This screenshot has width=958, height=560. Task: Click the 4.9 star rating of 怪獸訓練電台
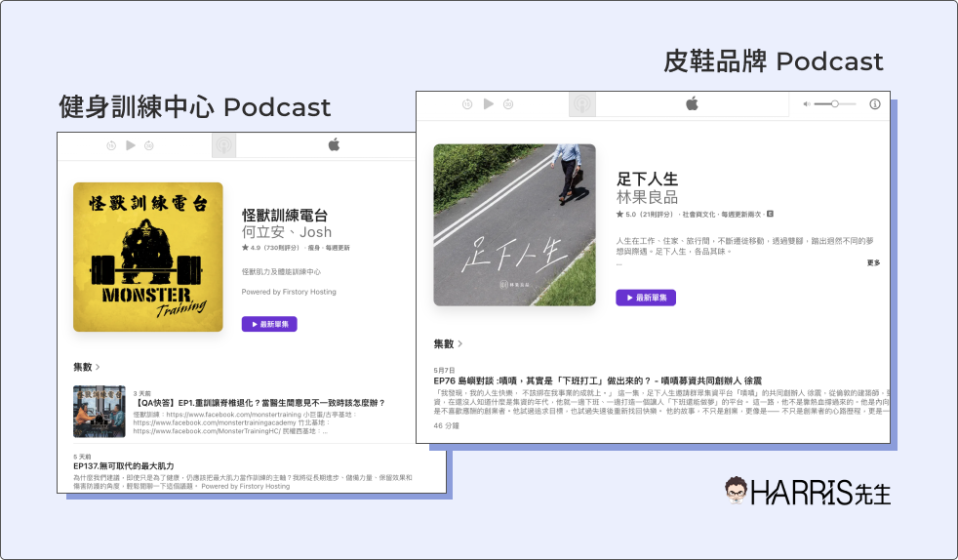point(270,248)
